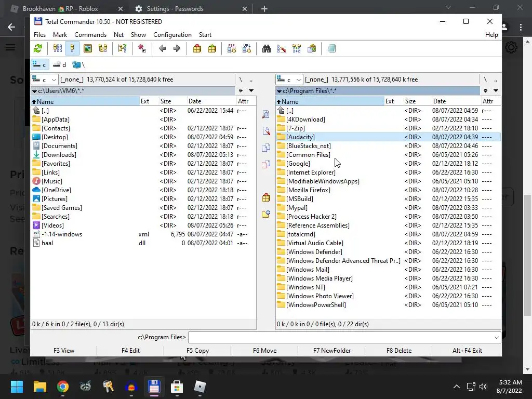Sort left panel by Date column header

coord(211,101)
